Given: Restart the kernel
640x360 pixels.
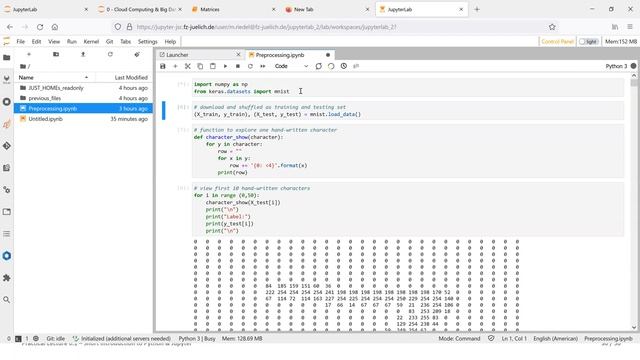Looking at the screenshot, I should tap(250, 66).
